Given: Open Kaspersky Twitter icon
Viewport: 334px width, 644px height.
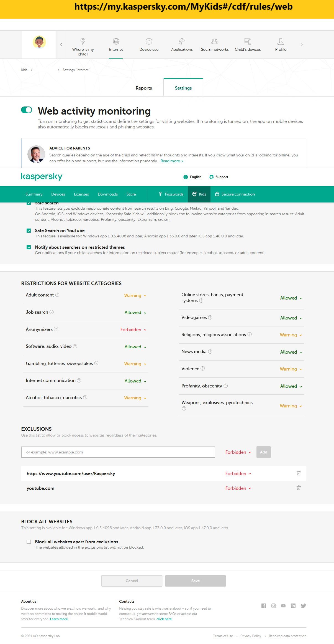Looking at the screenshot, I should (x=304, y=606).
